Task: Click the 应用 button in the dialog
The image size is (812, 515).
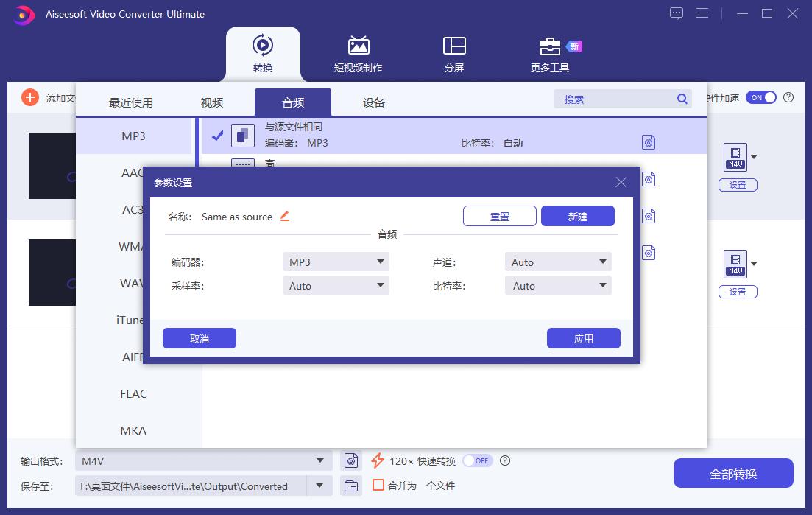Action: (584, 338)
